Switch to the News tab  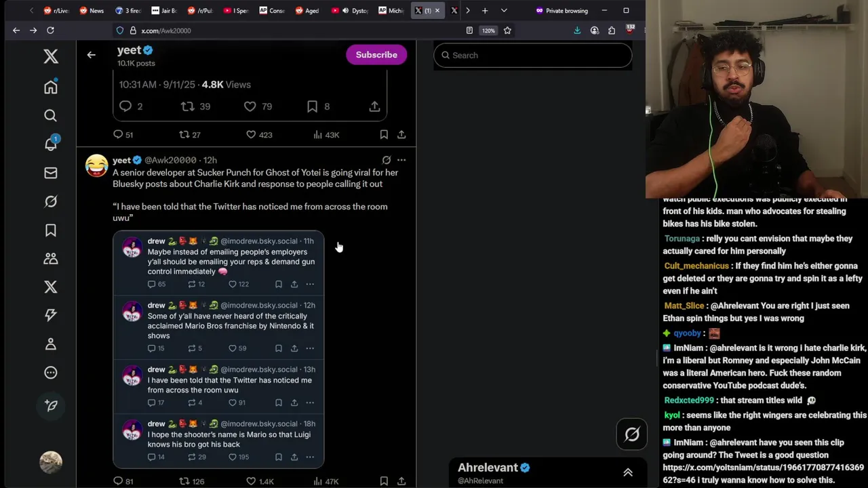92,10
